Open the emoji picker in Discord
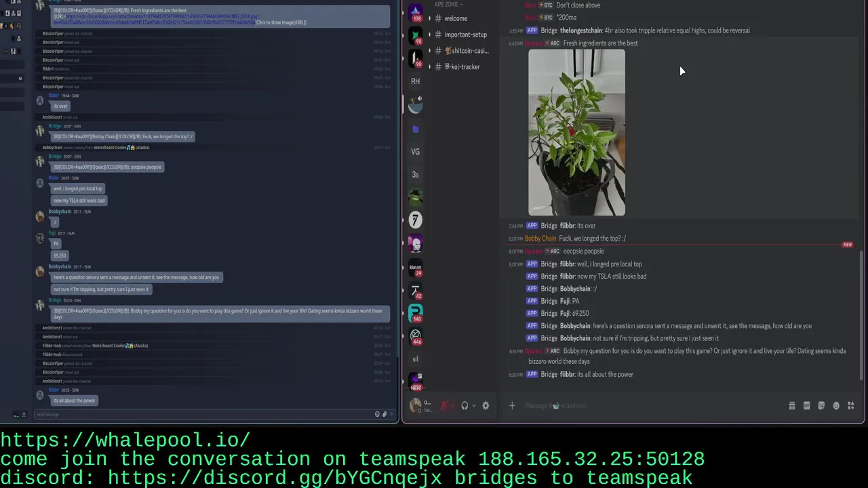This screenshot has width=868, height=488. [x=836, y=405]
